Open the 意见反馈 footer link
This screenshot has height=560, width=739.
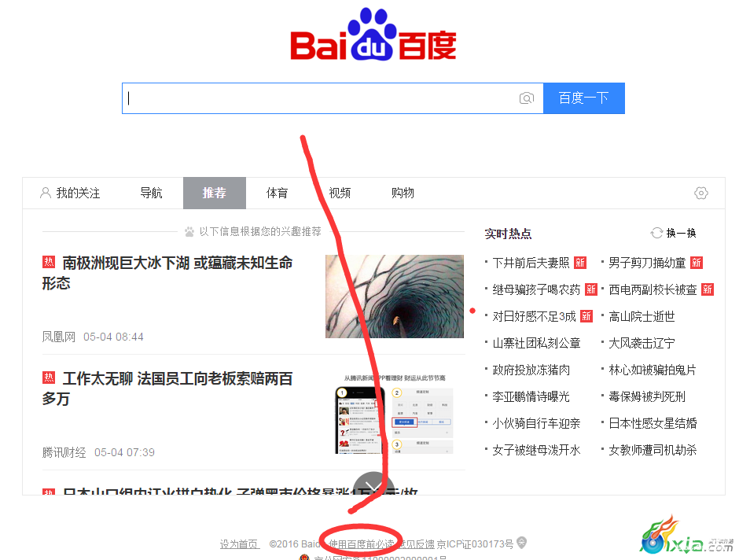pos(416,544)
